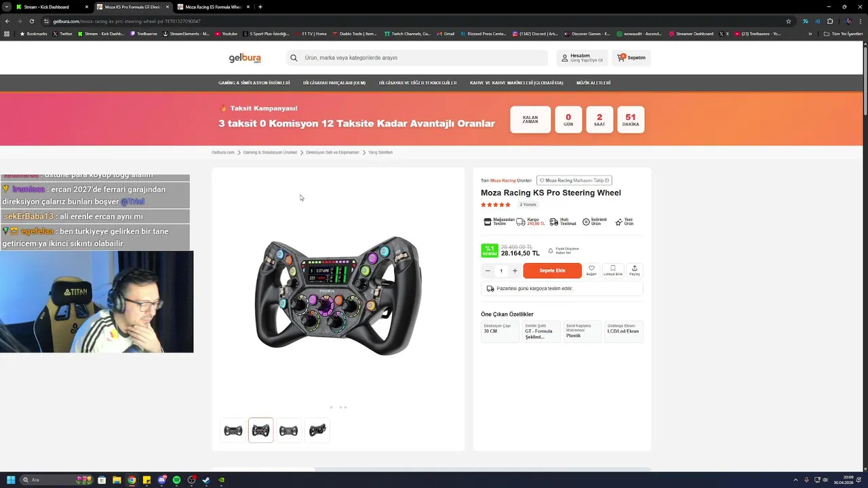The height and width of the screenshot is (488, 868).
Task: Open the browser tab search dropdown arrow
Action: (6, 7)
